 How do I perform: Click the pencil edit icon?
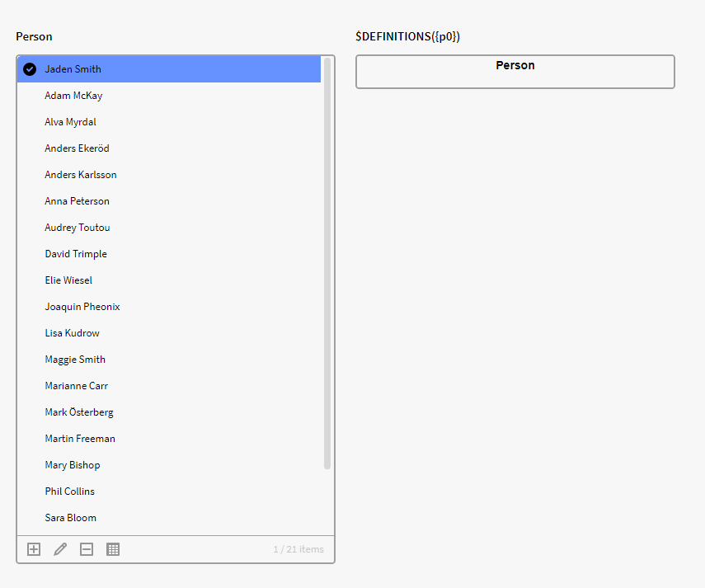tap(60, 549)
